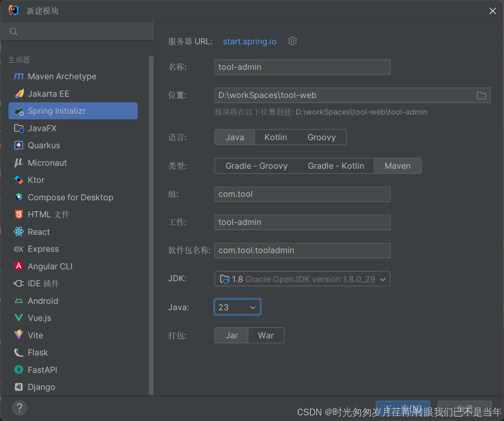Set language to Groovy
504x421 pixels.
[x=322, y=138]
